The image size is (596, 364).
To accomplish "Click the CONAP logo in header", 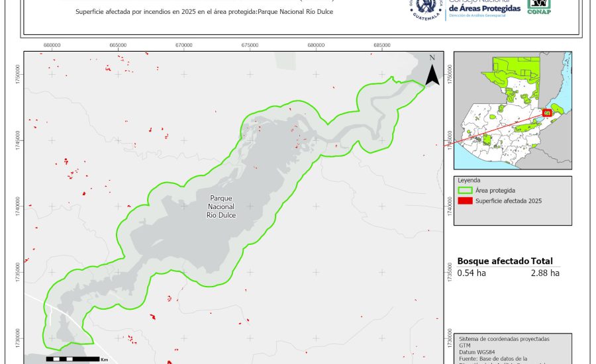I will coord(538,6).
